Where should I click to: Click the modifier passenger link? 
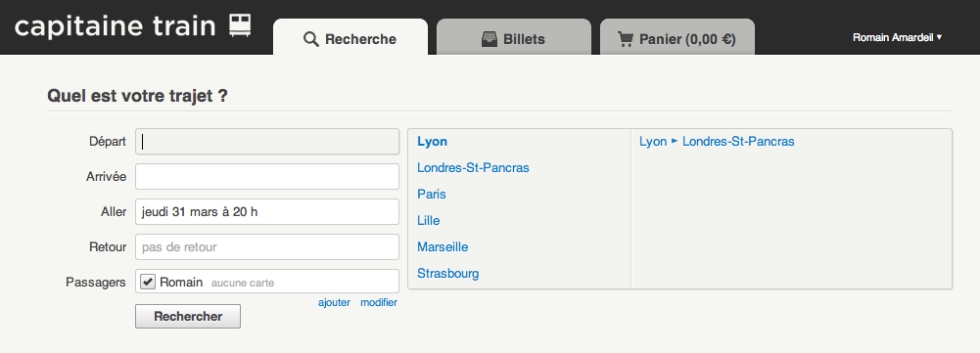tap(379, 302)
